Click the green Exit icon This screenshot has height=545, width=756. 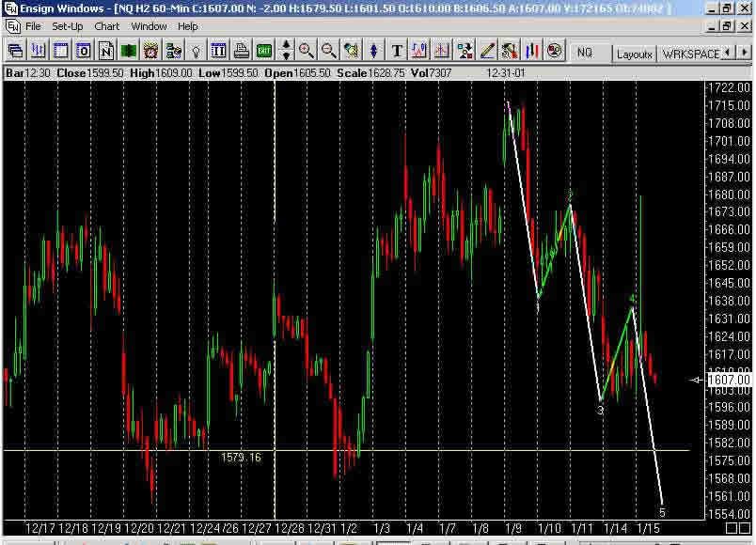pos(264,51)
